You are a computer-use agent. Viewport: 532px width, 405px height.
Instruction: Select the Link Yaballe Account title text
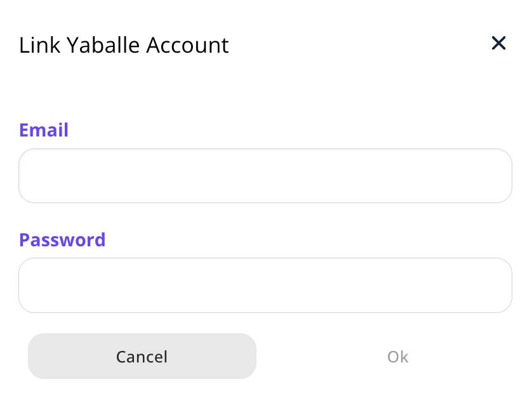click(x=124, y=44)
